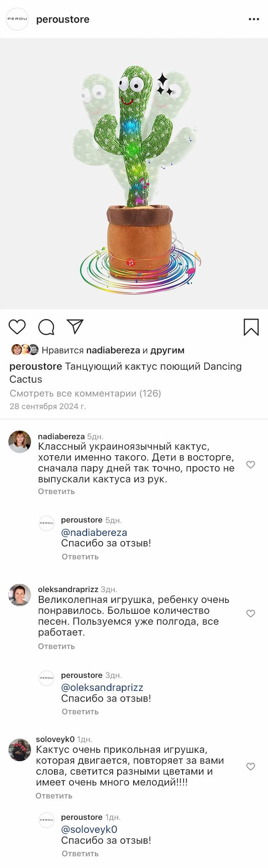Screen dimensions: 268x868
Task: Open oleksandraprizz's profile picture
Action: coord(20,595)
